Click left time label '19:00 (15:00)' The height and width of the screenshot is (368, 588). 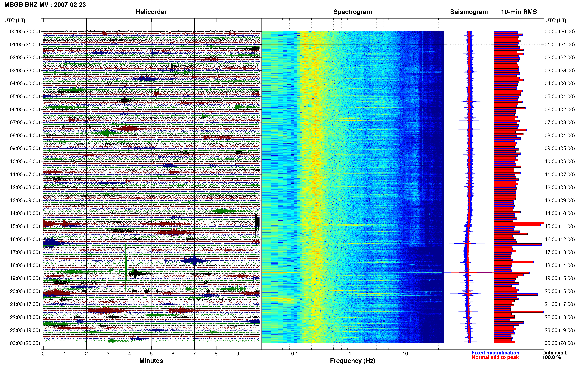point(25,278)
